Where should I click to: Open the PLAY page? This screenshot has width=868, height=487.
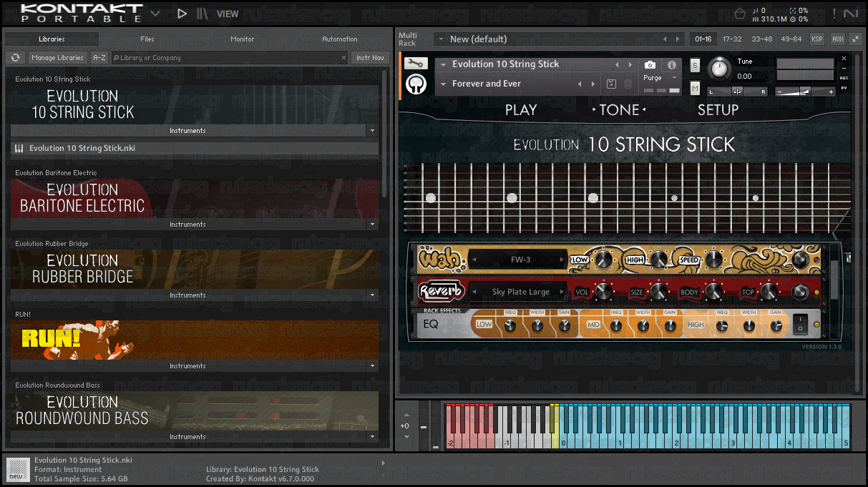click(x=521, y=109)
